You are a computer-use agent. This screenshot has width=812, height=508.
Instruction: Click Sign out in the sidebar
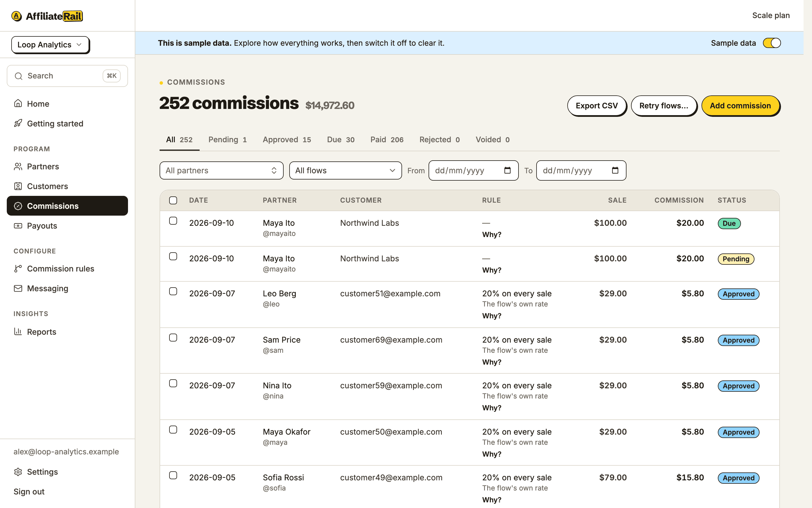tap(29, 492)
